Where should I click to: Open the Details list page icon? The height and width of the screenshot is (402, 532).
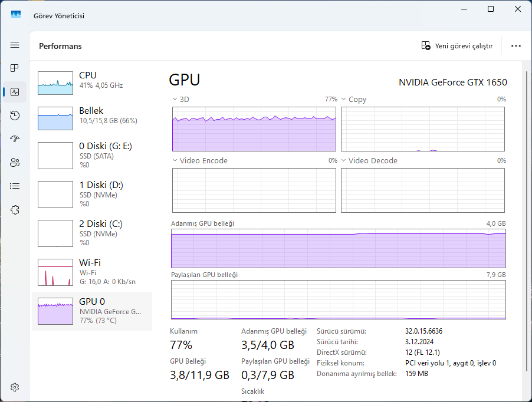click(x=15, y=186)
